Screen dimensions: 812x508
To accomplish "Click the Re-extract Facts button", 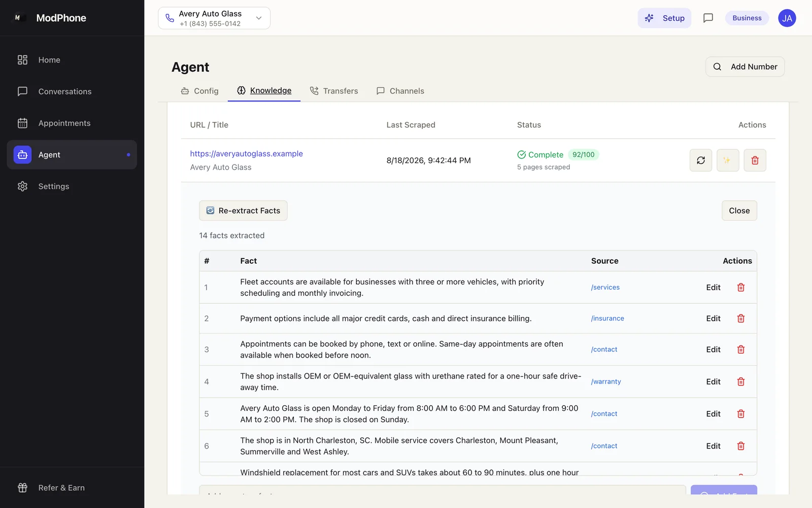I will [243, 211].
